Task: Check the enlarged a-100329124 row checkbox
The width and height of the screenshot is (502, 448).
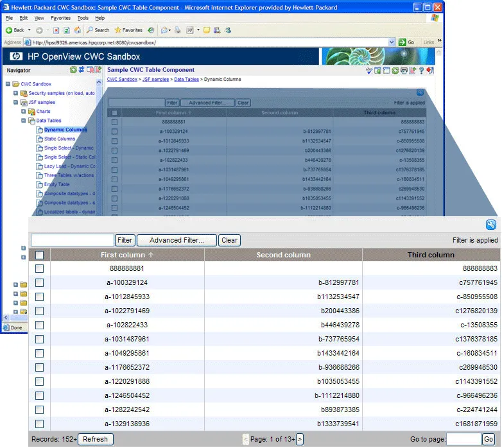Action: [39, 283]
